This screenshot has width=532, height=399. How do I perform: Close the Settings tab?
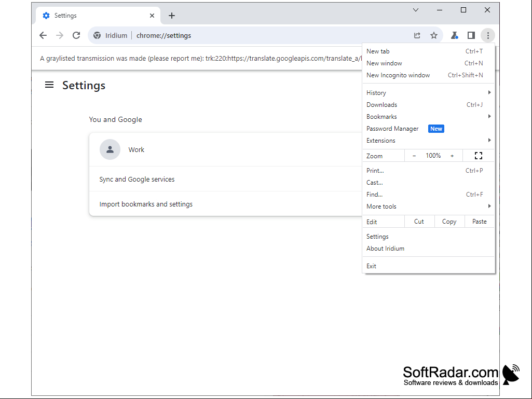[152, 16]
